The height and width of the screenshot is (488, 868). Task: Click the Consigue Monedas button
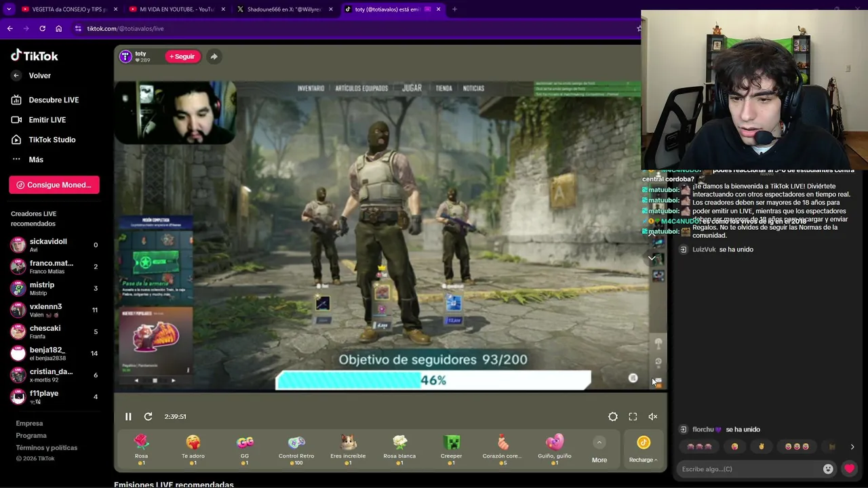click(54, 185)
